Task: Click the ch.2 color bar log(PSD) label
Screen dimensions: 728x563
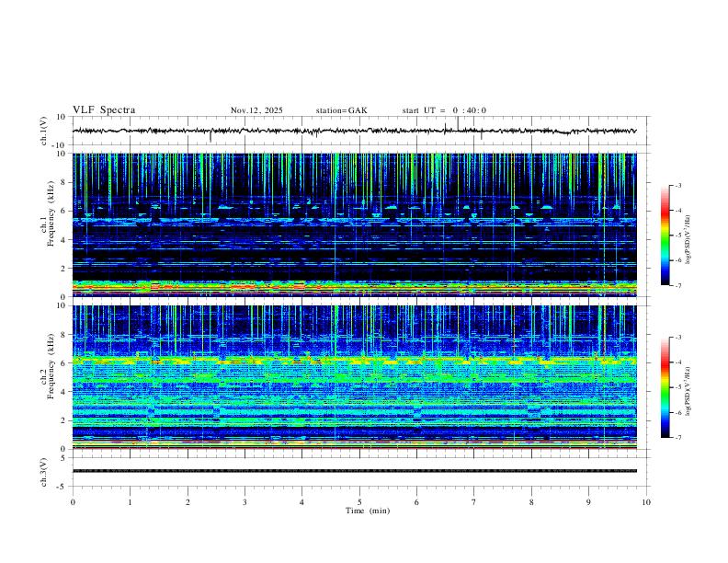Action: pos(688,391)
